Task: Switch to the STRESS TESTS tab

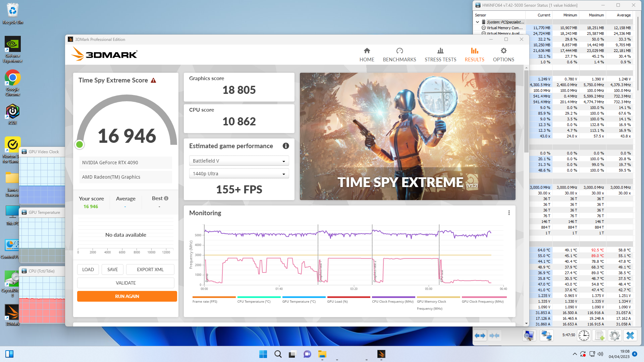Action: coord(440,55)
